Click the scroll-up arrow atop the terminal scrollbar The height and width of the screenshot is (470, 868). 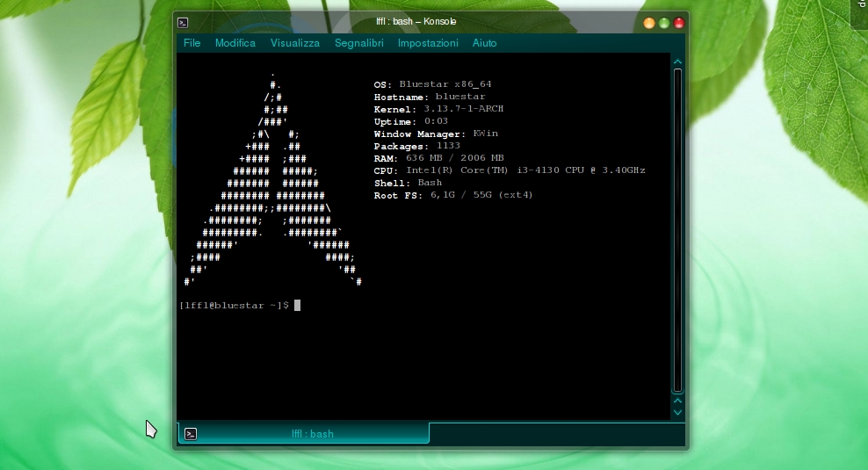(677, 61)
